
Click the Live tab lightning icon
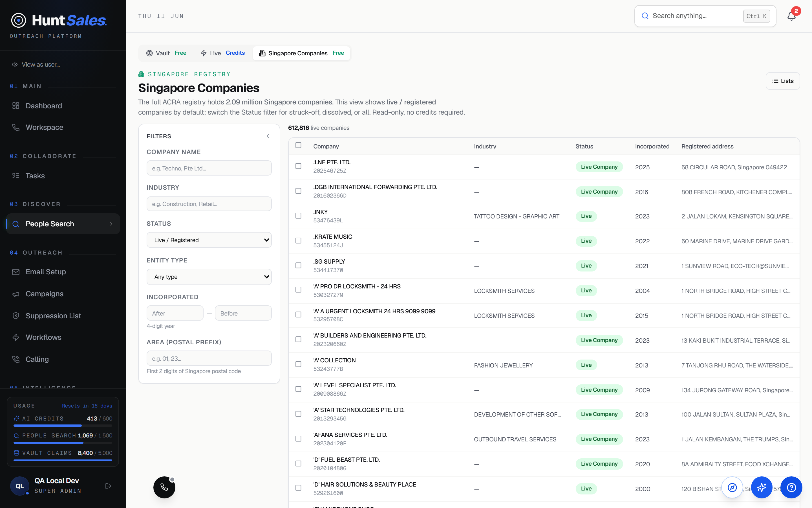point(204,53)
